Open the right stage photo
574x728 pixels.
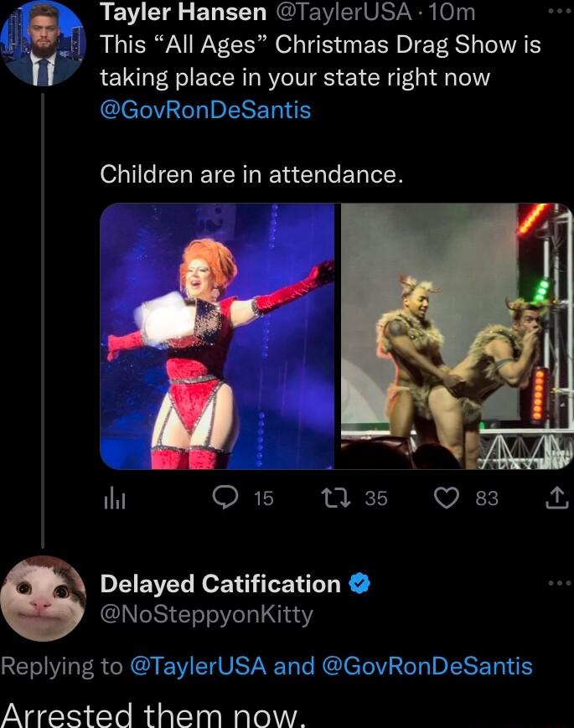point(457,335)
